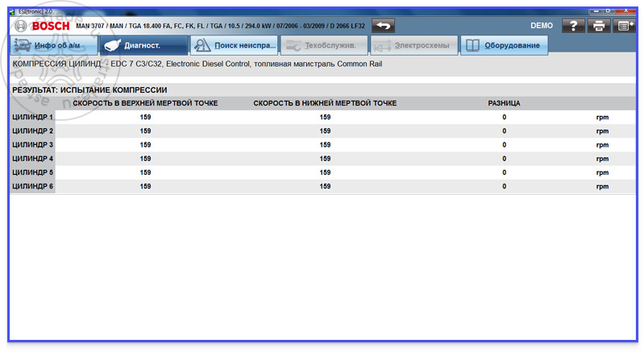Click the DEMO label in header
The height and width of the screenshot is (352, 644).
pos(542,26)
